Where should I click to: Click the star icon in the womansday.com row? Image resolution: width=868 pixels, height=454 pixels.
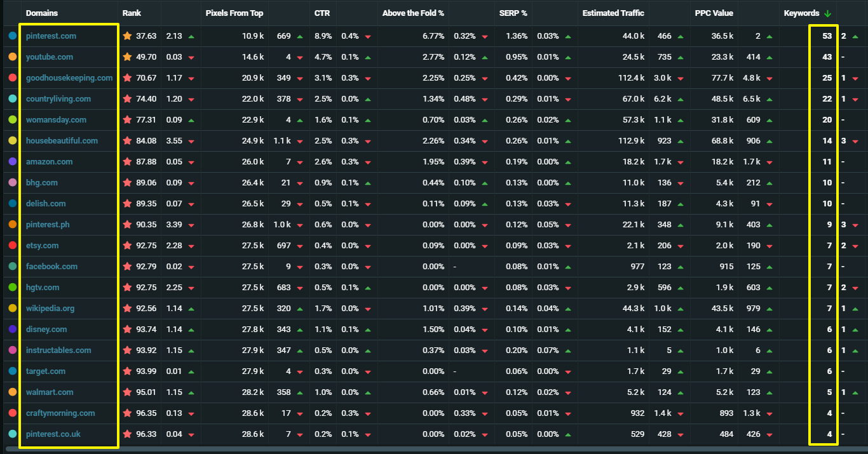[127, 120]
